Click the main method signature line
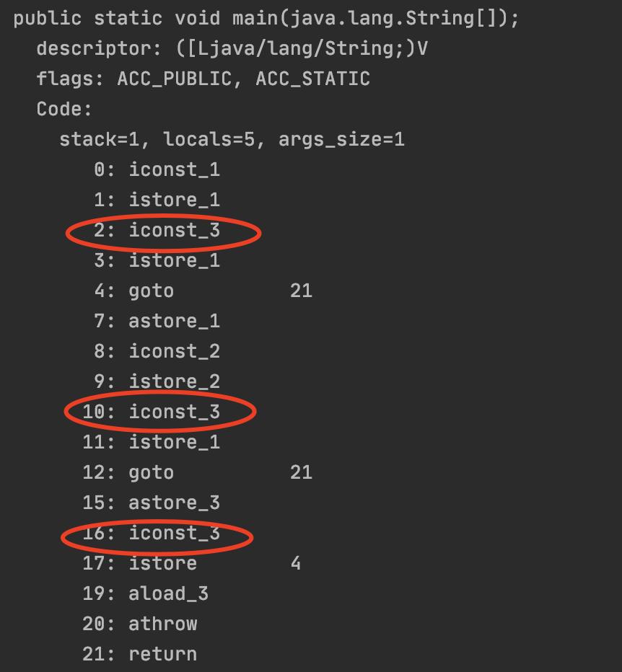Screen dimensions: 622x672 (x=266, y=18)
